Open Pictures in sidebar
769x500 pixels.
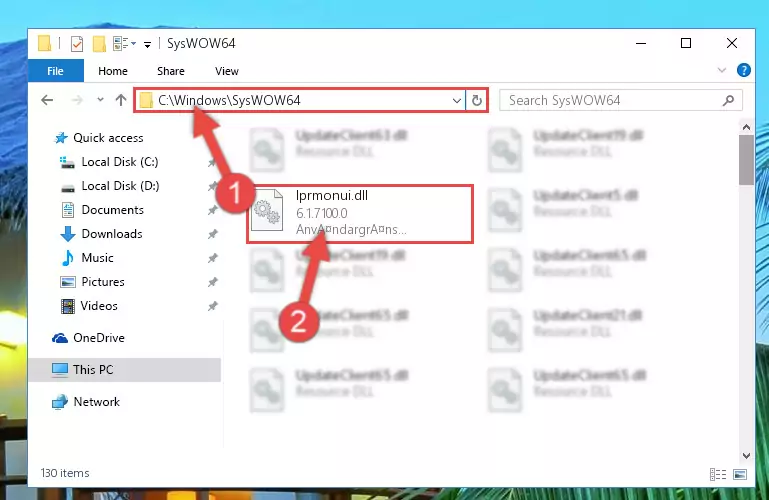pyautogui.click(x=103, y=282)
